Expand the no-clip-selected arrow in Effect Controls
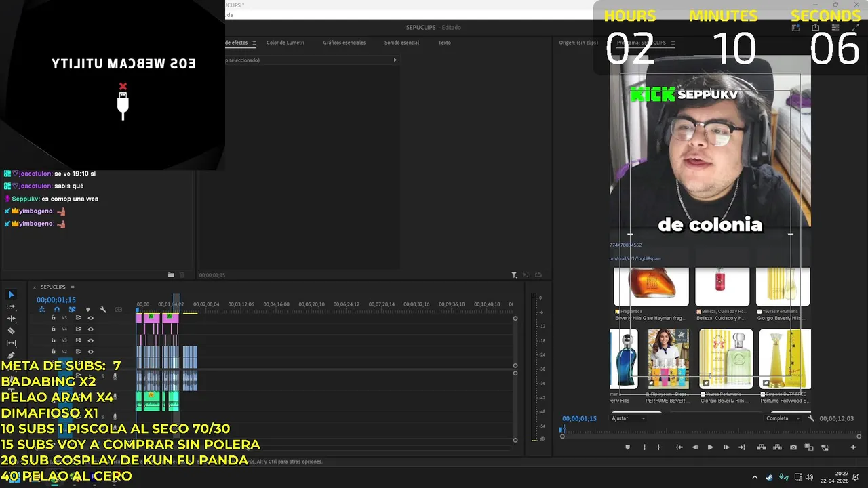The image size is (868, 488). pos(395,60)
